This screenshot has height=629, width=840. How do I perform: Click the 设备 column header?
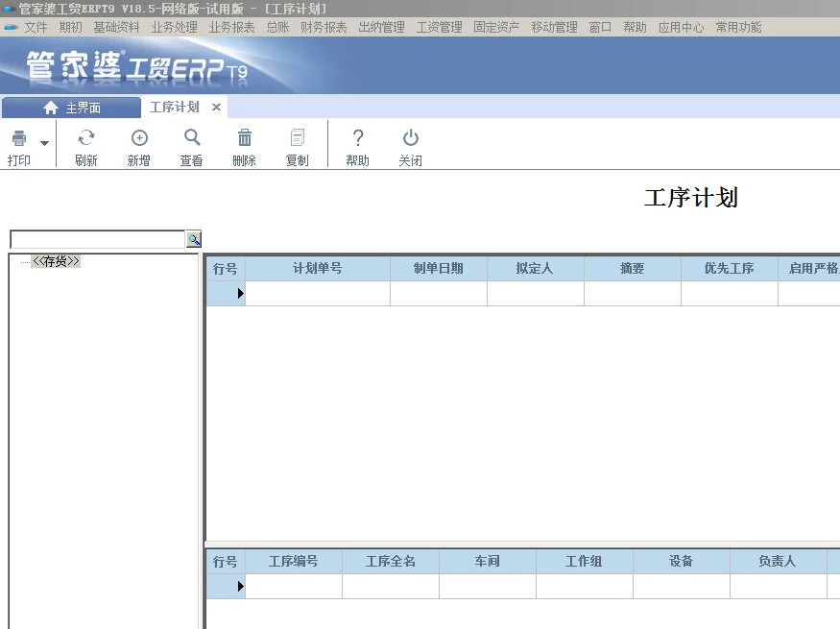click(x=681, y=562)
